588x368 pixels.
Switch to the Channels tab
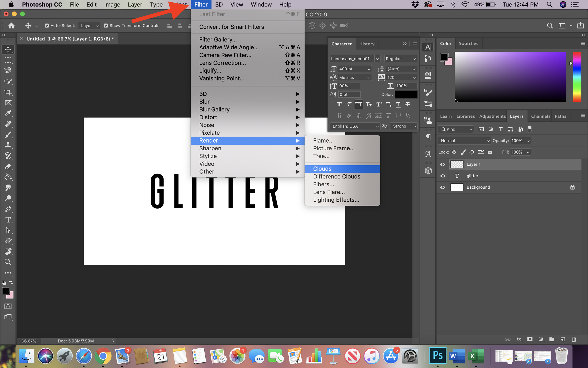tap(540, 116)
